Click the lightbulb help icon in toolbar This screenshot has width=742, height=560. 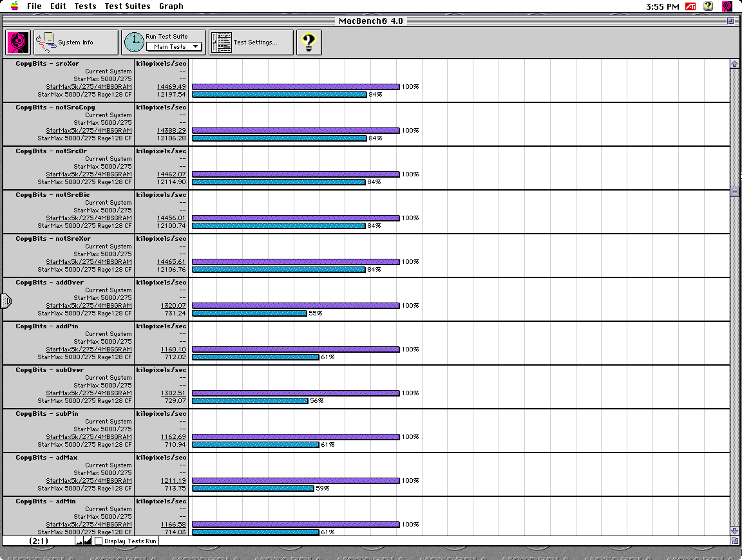click(309, 42)
